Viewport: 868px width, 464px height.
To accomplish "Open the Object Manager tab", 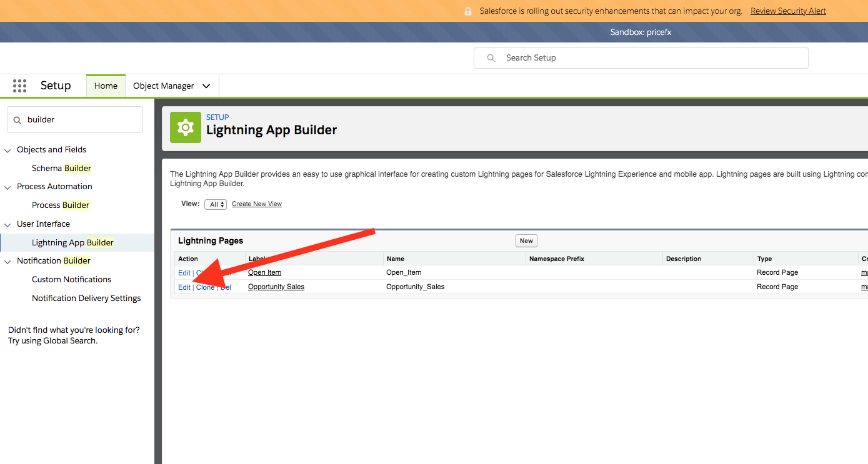I will pyautogui.click(x=163, y=86).
